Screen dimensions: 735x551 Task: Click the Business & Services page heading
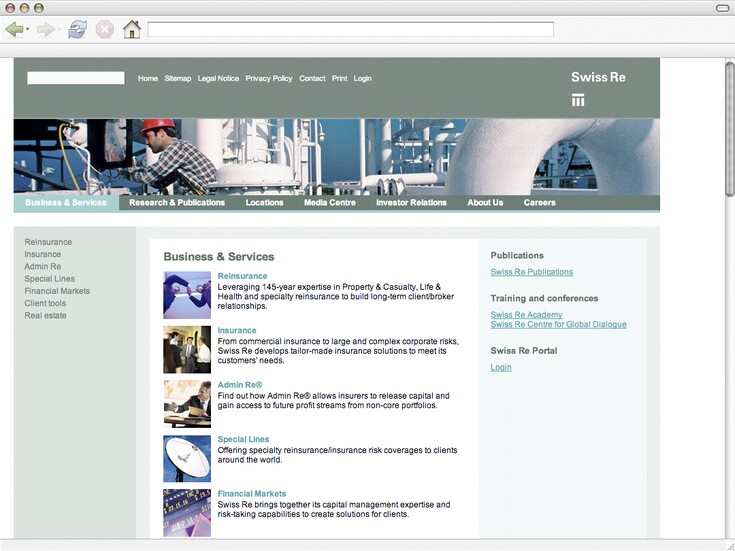[x=219, y=257]
